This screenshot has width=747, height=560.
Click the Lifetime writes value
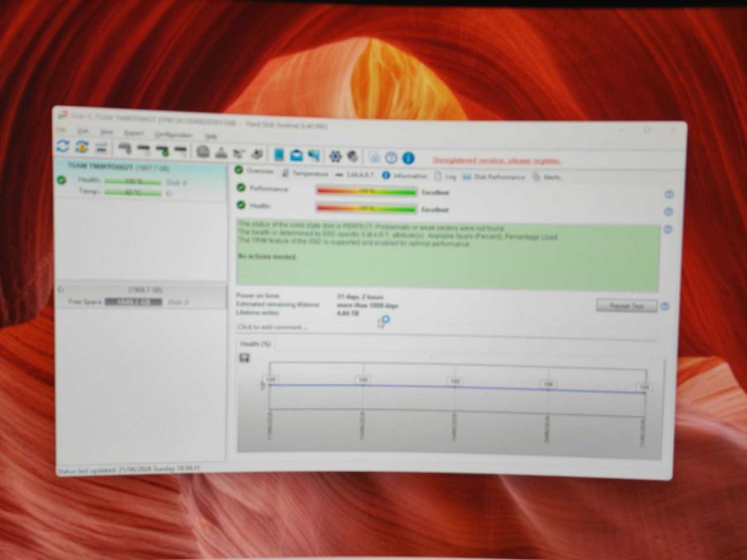click(x=347, y=314)
